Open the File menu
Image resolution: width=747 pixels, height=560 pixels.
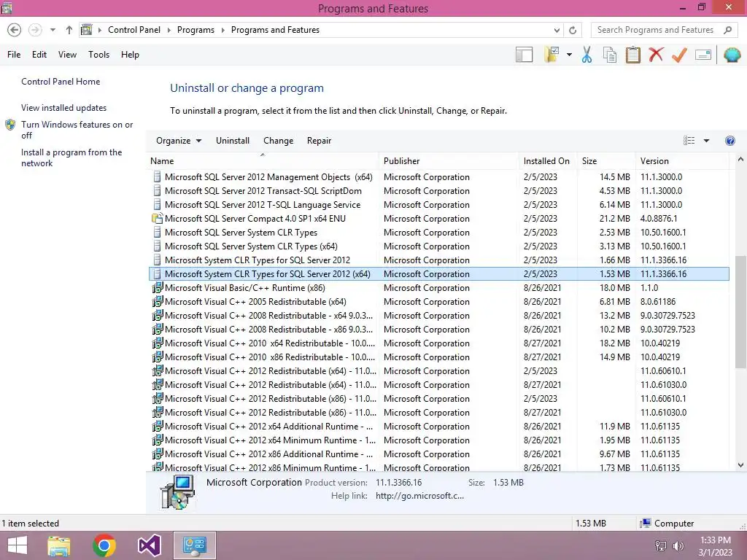pos(14,55)
